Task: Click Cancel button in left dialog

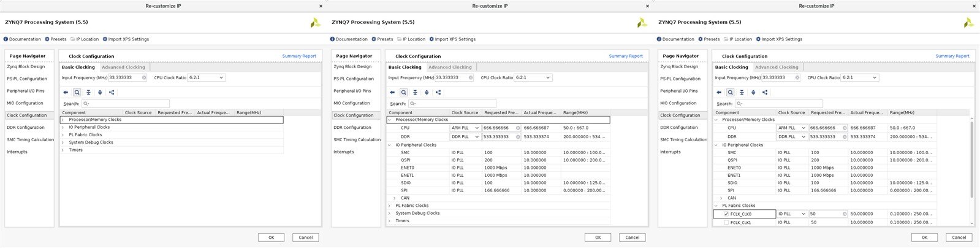Action: tap(305, 238)
